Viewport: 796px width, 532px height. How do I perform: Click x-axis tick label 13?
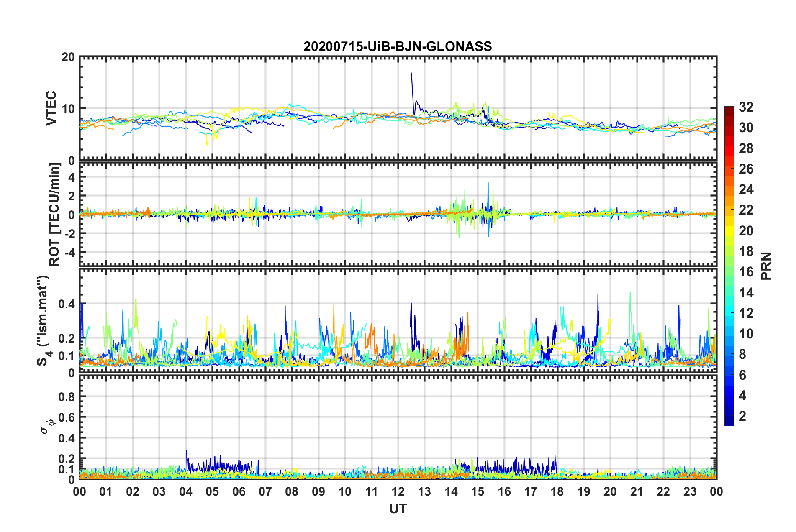pyautogui.click(x=424, y=491)
